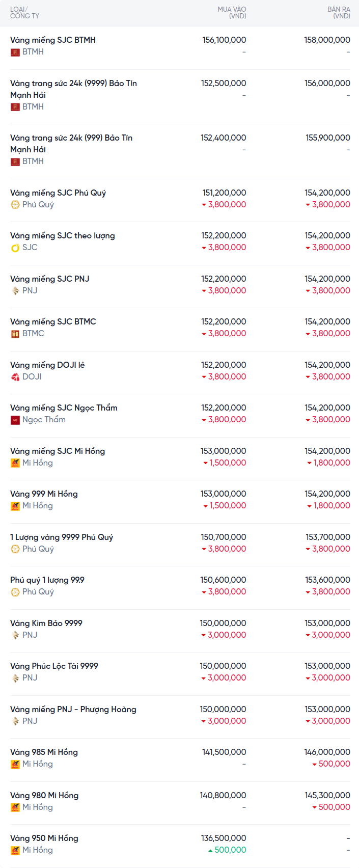Open Vàng miếng DOJI lẻ entry
Viewport: 359px width, 868px height.
pyautogui.click(x=47, y=365)
